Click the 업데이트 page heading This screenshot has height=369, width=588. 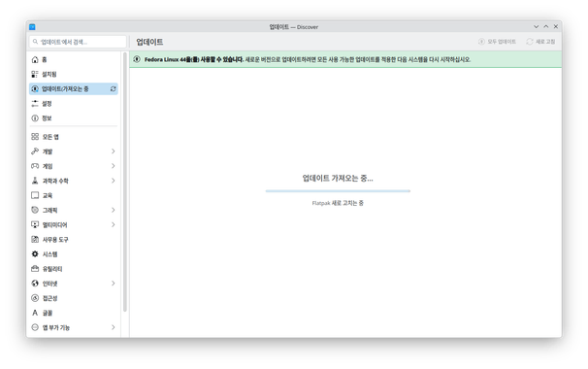click(x=149, y=42)
